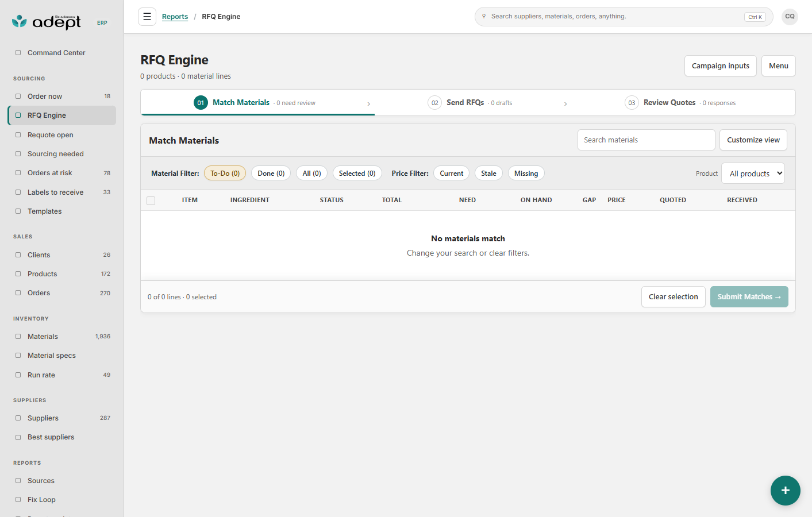Screen dimensions: 812x517
Task: Click the Command Center sidebar icon
Action: click(18, 53)
